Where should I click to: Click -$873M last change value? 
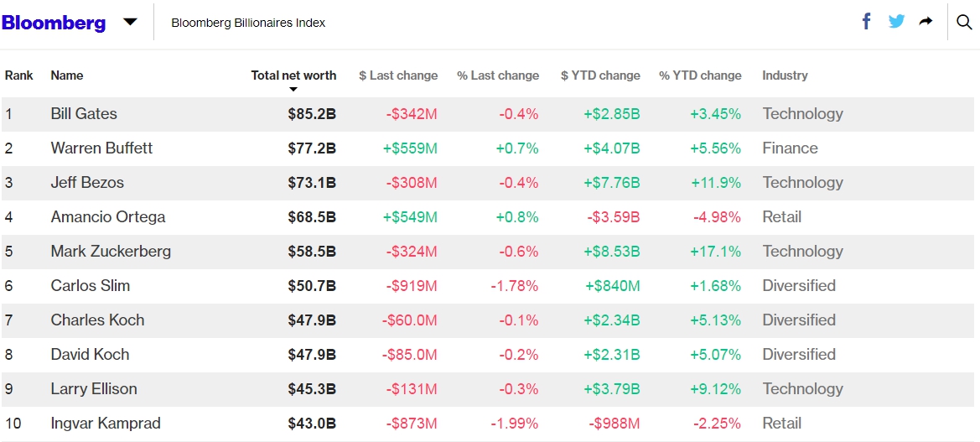coord(412,424)
